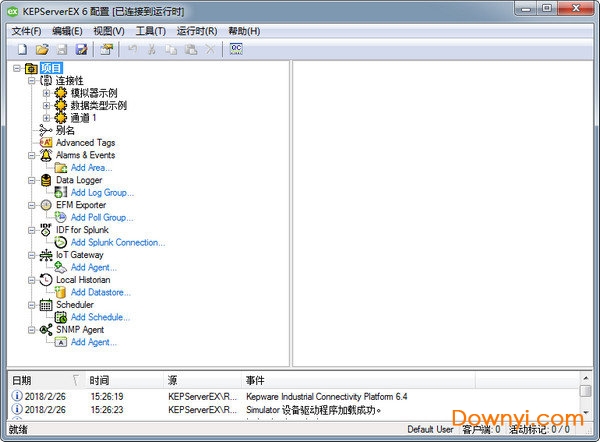Click the Save As toolbar icon

coord(81,49)
